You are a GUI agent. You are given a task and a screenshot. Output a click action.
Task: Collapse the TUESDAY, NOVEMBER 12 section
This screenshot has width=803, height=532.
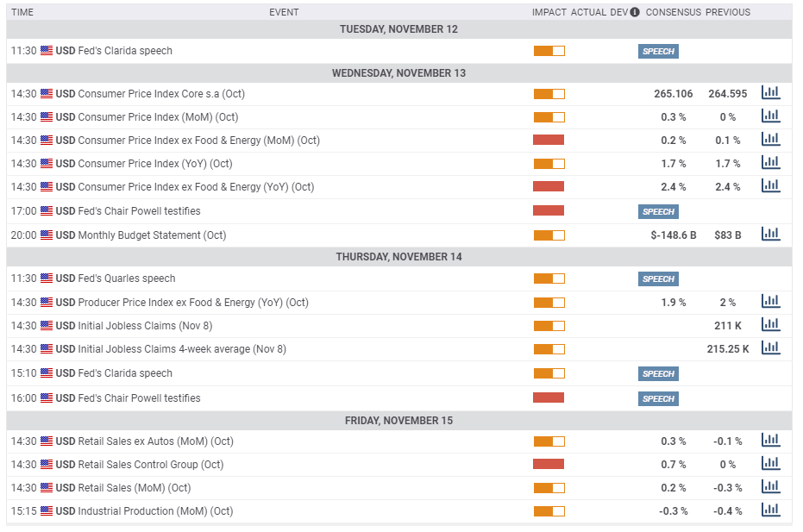pyautogui.click(x=398, y=28)
